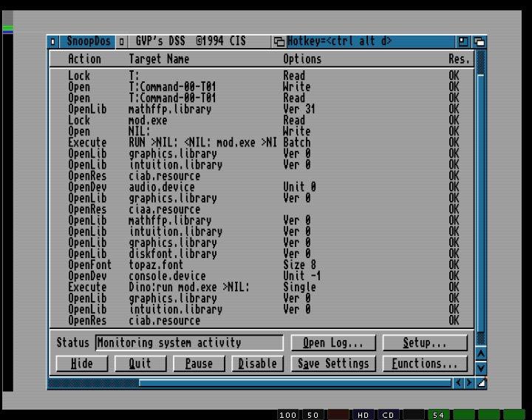Click the horizontal scrollbar right arrow

tap(469, 383)
